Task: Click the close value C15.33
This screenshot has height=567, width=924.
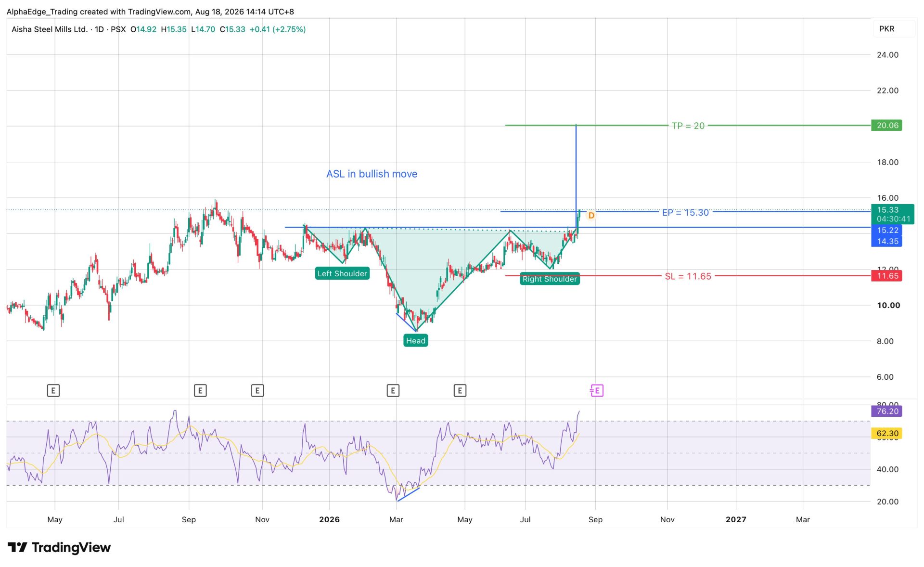Action: (232, 29)
